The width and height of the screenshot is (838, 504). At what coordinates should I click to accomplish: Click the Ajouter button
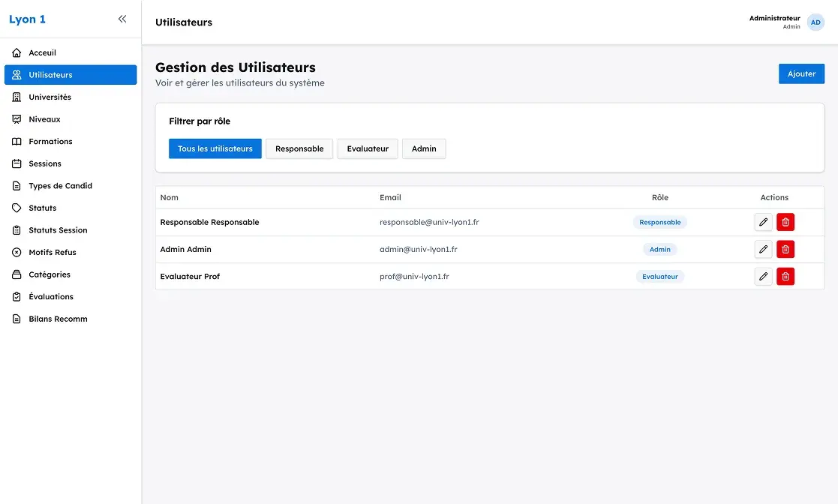801,73
